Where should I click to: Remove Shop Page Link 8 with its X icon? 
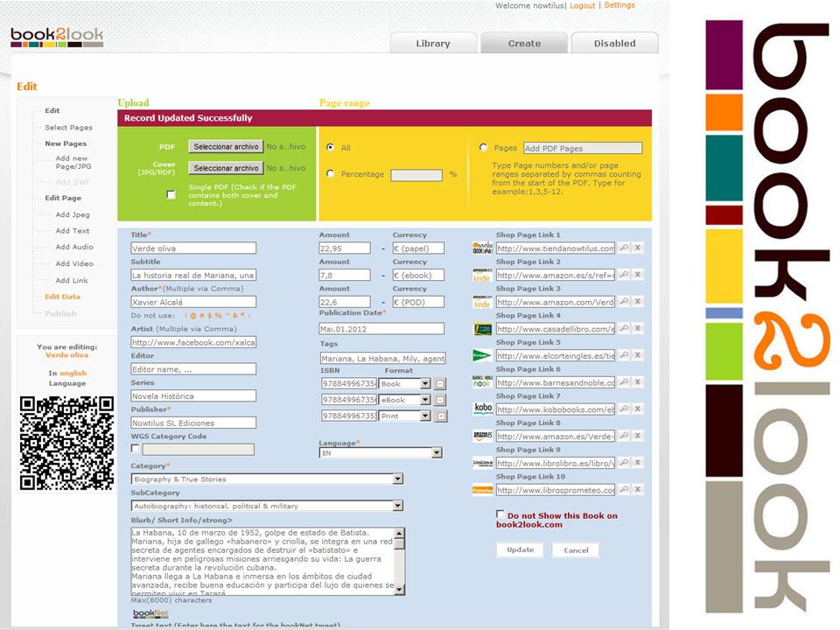point(638,436)
